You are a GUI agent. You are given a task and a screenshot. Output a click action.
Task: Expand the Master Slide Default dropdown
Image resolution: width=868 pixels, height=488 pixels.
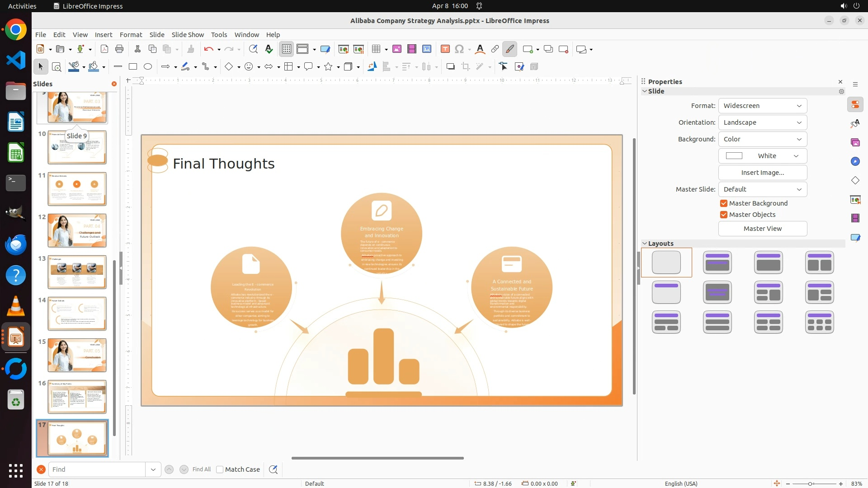[x=762, y=189]
